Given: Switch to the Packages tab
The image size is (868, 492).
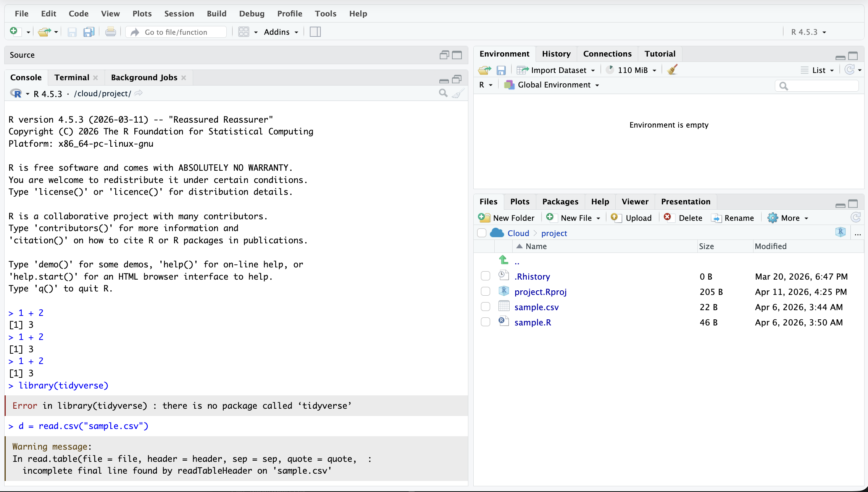Looking at the screenshot, I should coord(560,202).
